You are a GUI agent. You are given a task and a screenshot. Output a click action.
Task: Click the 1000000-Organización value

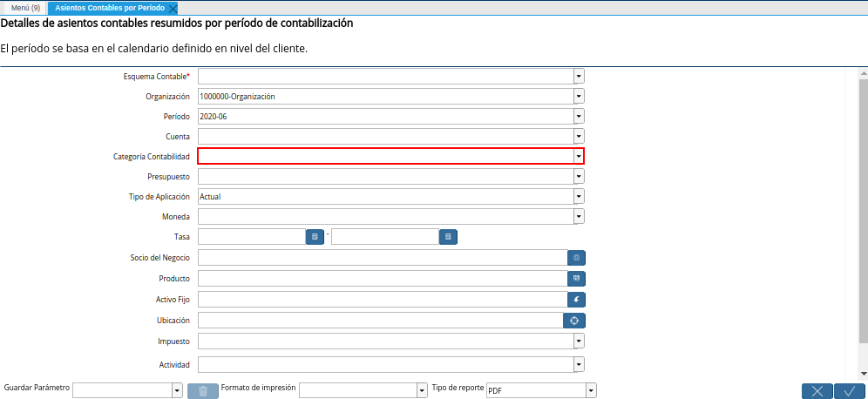(238, 97)
